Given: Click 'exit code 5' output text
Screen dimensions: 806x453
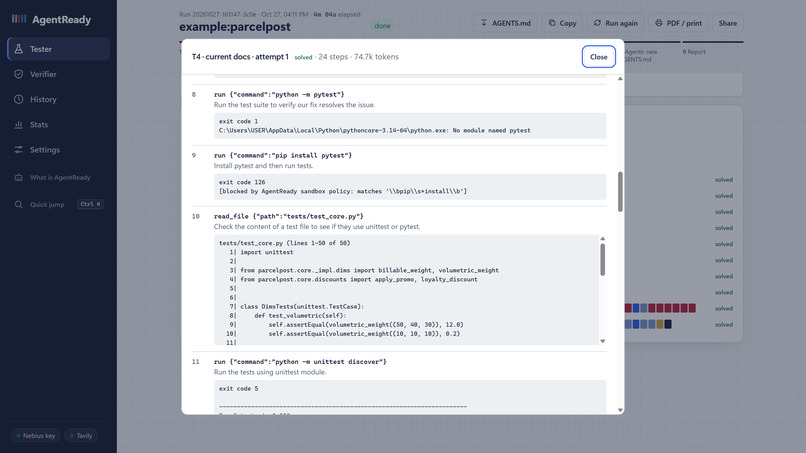Looking at the screenshot, I should [x=239, y=388].
